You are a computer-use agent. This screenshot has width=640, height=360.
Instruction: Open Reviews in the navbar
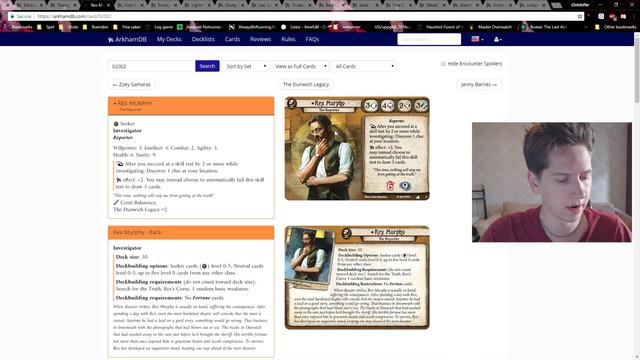(260, 39)
